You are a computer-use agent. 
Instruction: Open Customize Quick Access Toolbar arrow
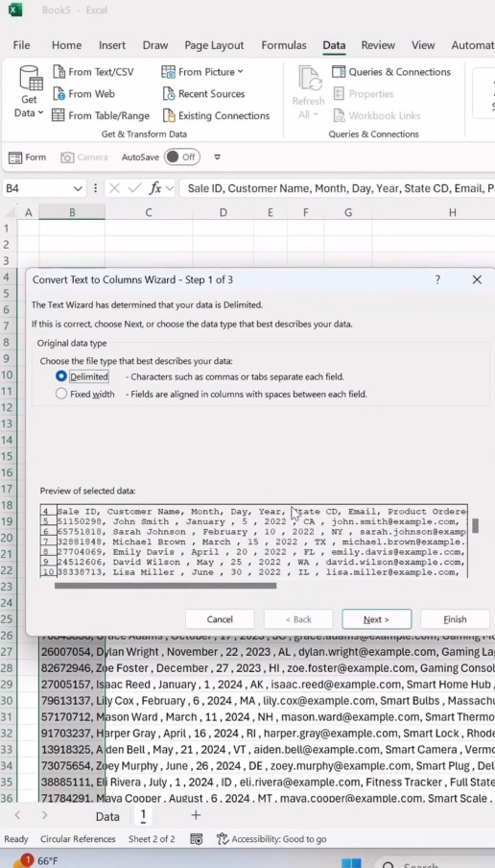click(218, 157)
